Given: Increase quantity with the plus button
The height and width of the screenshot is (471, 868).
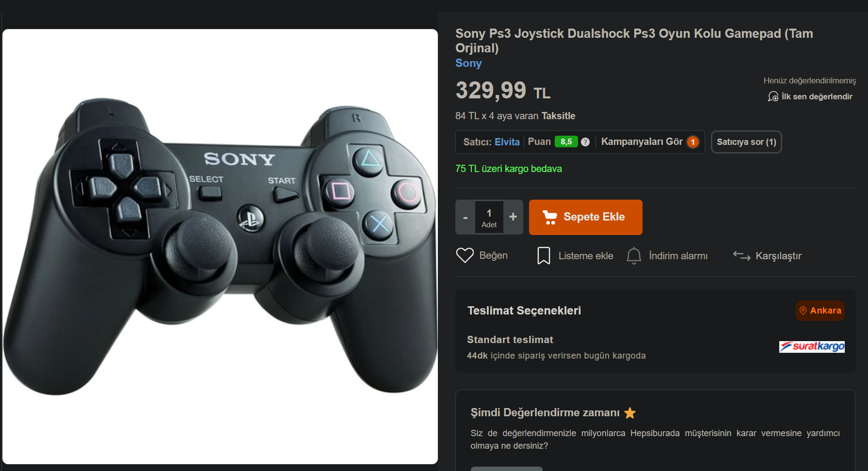Looking at the screenshot, I should tap(513, 217).
